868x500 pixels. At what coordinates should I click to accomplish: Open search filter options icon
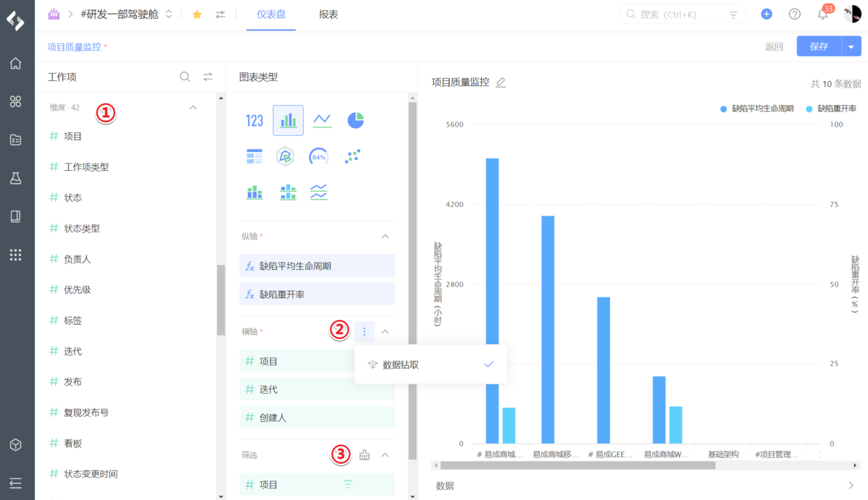click(733, 14)
